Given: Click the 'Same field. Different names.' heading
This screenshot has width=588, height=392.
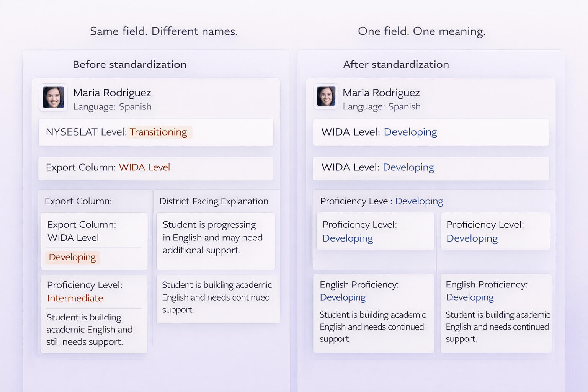Looking at the screenshot, I should pos(164,31).
